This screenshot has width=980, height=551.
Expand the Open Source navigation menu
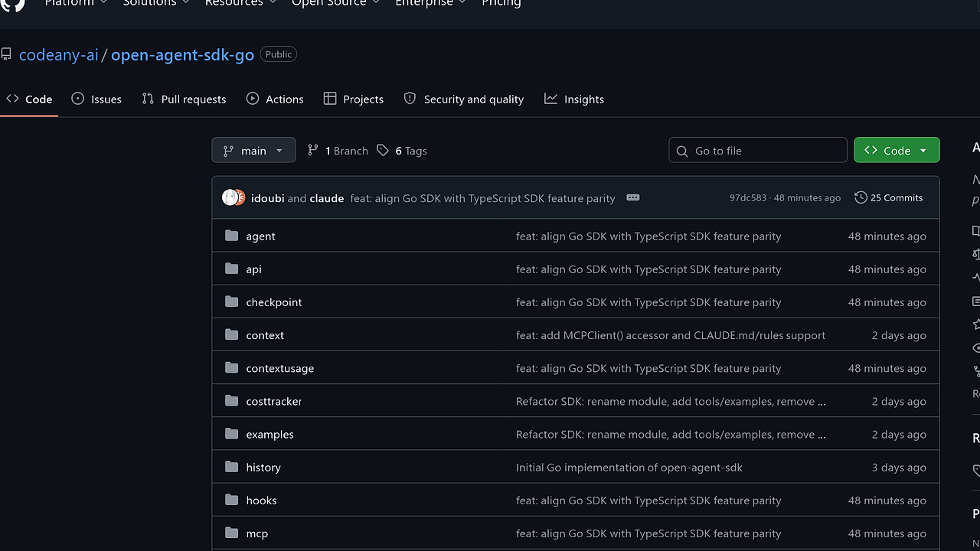pos(335,3)
